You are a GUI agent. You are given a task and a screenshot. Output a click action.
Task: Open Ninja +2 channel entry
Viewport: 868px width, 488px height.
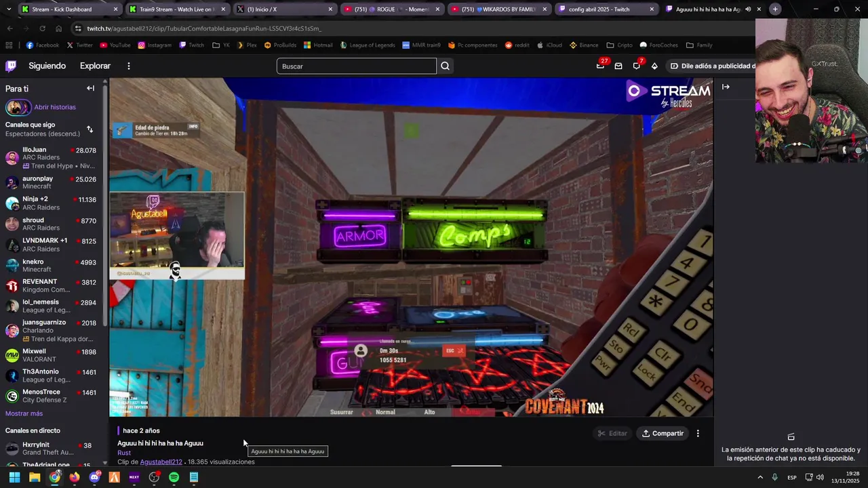tap(52, 203)
